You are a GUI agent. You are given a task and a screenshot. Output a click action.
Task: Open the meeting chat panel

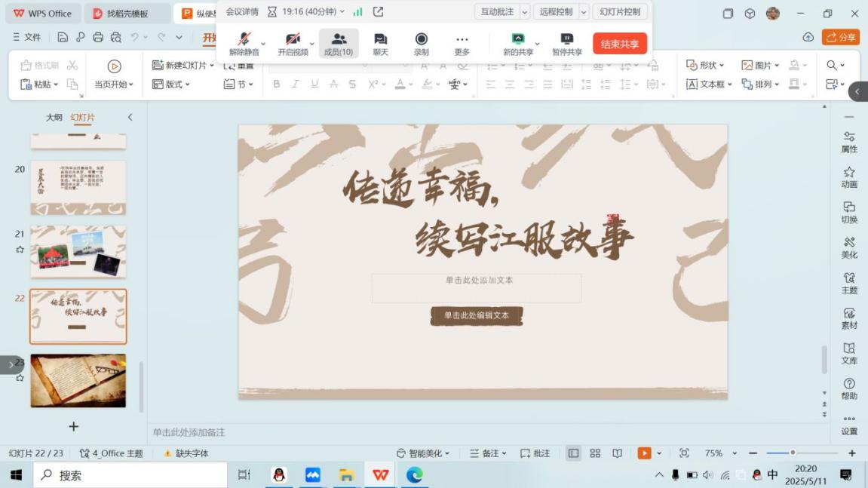pos(380,43)
